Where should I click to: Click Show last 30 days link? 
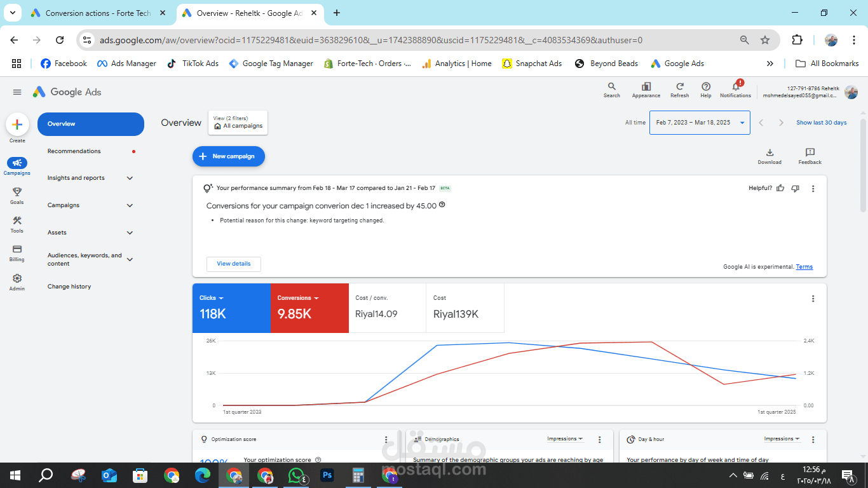click(822, 123)
